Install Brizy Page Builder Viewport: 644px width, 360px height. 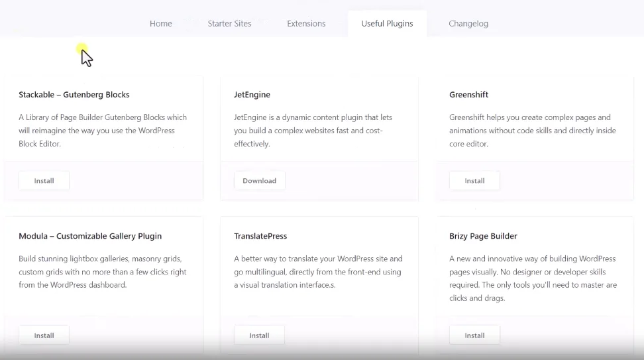click(474, 335)
